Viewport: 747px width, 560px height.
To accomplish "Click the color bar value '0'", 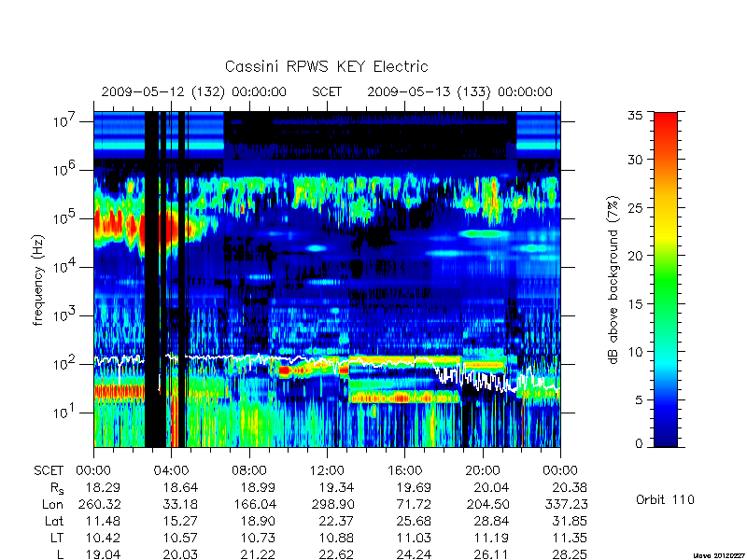I will [639, 444].
